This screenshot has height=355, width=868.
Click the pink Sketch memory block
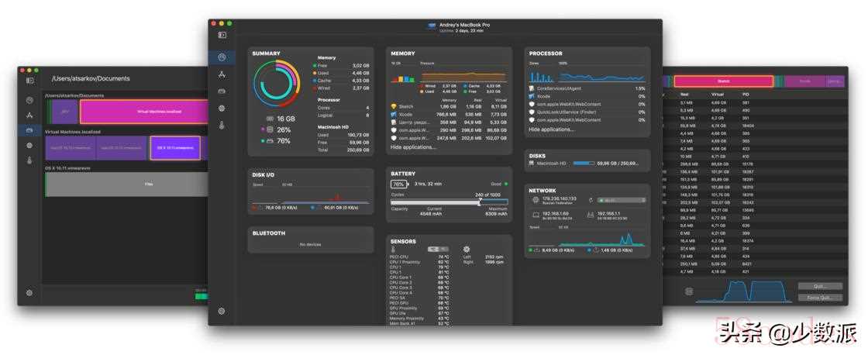click(723, 81)
